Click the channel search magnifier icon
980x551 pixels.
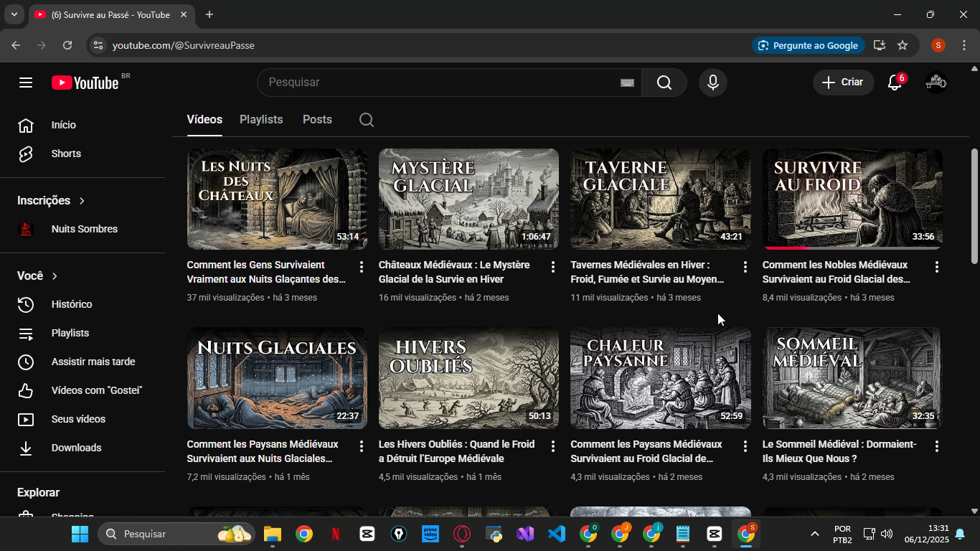(367, 120)
